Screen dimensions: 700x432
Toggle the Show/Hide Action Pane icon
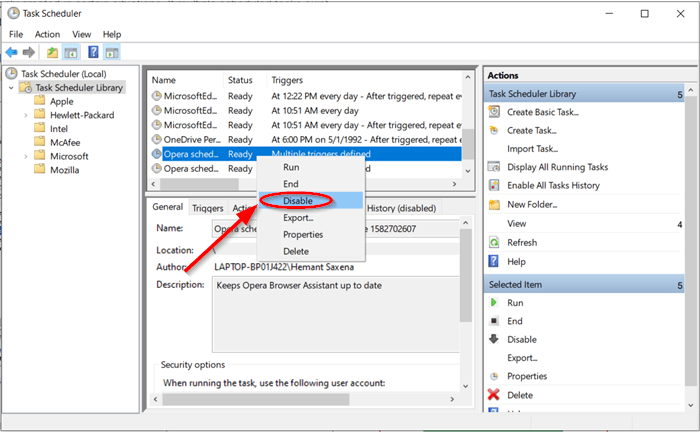112,53
